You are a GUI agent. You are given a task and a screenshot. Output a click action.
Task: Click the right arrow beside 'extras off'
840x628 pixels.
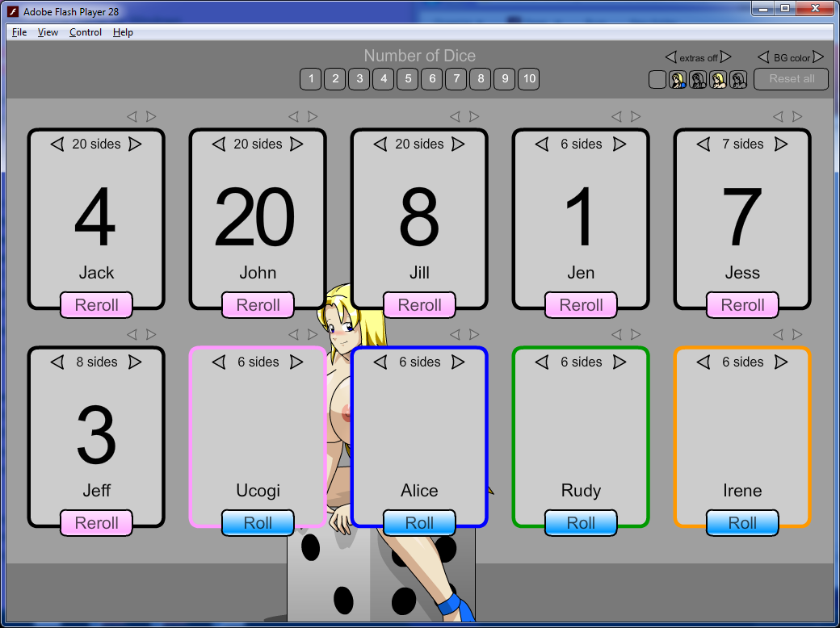coord(725,57)
